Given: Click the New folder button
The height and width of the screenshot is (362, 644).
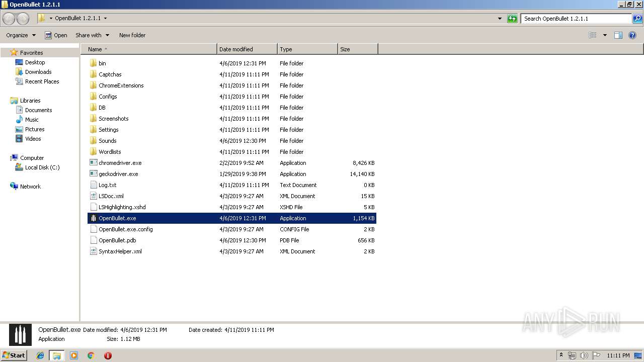Looking at the screenshot, I should tap(132, 35).
